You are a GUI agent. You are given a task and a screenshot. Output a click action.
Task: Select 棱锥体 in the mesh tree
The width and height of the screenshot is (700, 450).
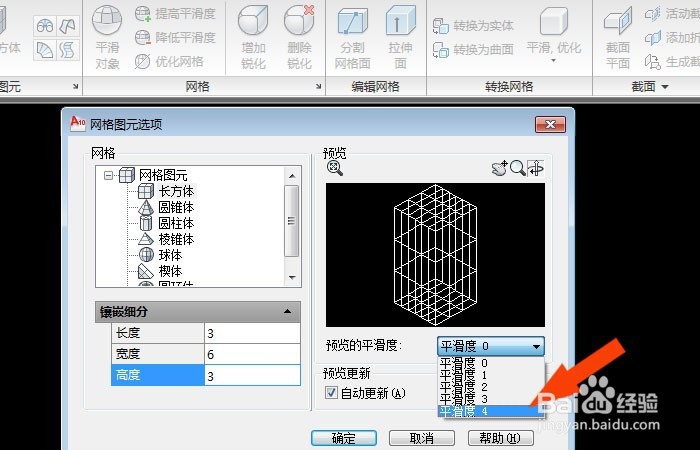point(176,239)
